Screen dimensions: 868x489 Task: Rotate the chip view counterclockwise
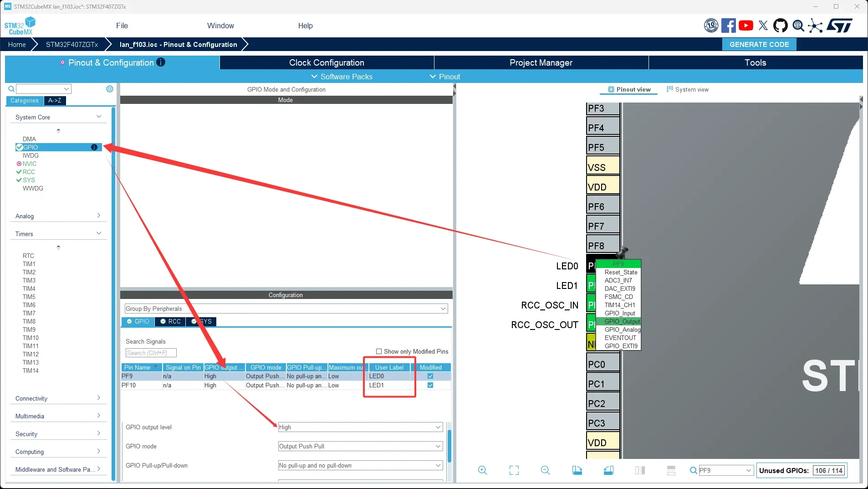608,470
